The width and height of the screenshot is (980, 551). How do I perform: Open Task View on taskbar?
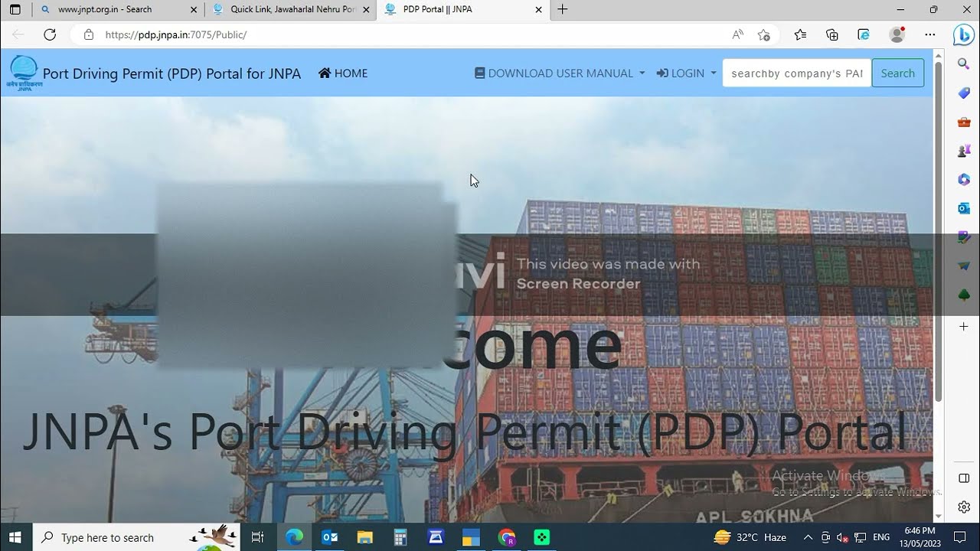pyautogui.click(x=258, y=537)
